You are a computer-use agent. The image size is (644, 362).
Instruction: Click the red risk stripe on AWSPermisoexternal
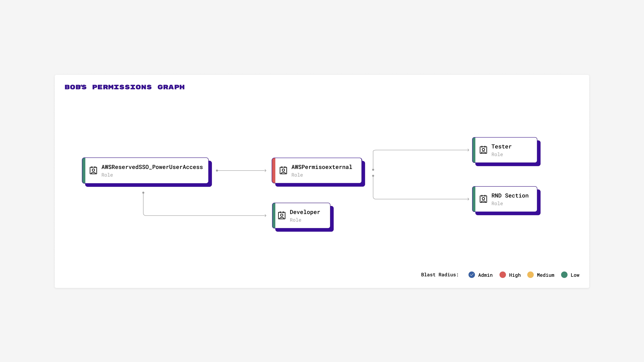274,170
